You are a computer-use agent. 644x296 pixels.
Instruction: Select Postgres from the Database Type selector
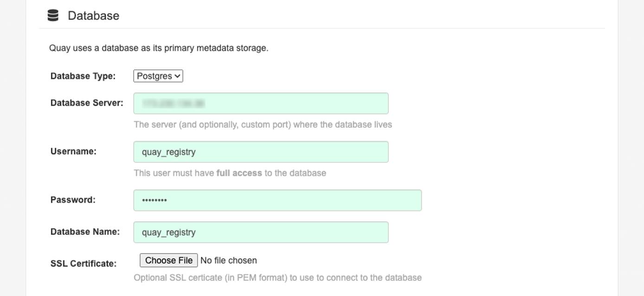pos(158,76)
